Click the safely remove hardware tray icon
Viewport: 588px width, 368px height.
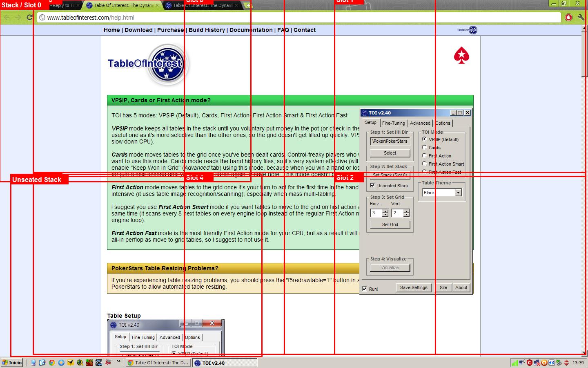559,363
